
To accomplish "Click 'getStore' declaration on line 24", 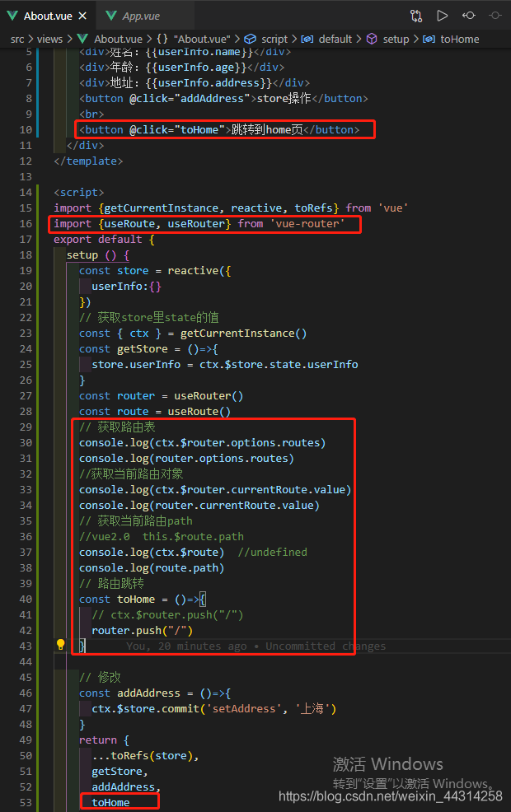I will click(x=143, y=349).
